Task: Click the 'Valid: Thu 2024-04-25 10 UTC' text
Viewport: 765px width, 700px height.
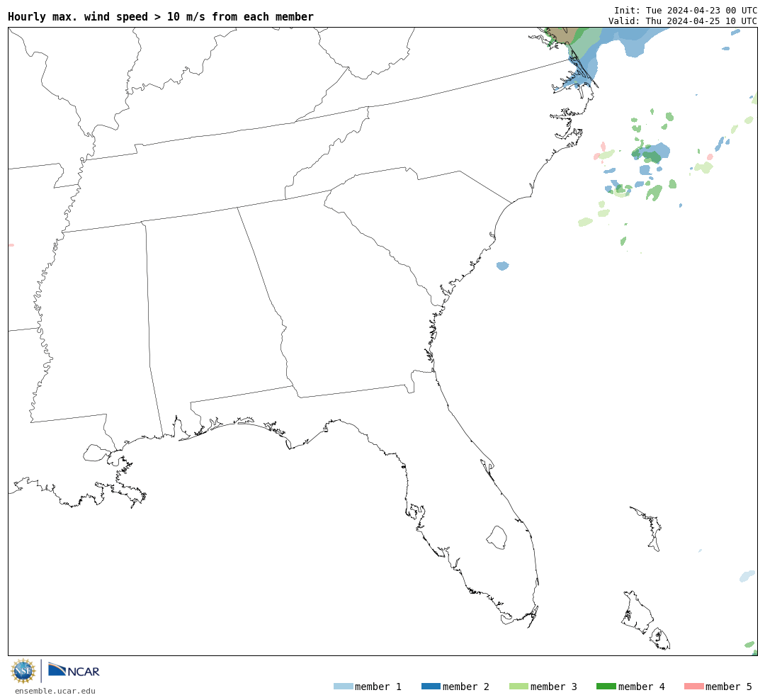Action: (x=683, y=21)
